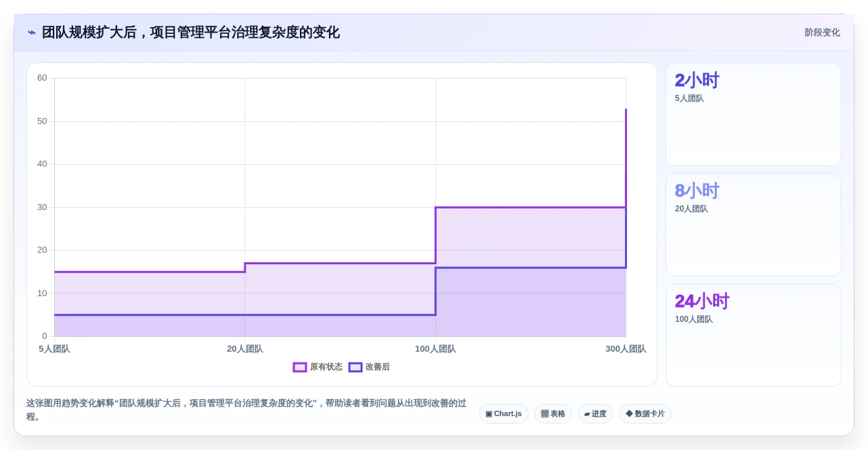The image size is (868, 450).
Task: Toggle the 改善后 legend swatch
Action: pos(355,367)
